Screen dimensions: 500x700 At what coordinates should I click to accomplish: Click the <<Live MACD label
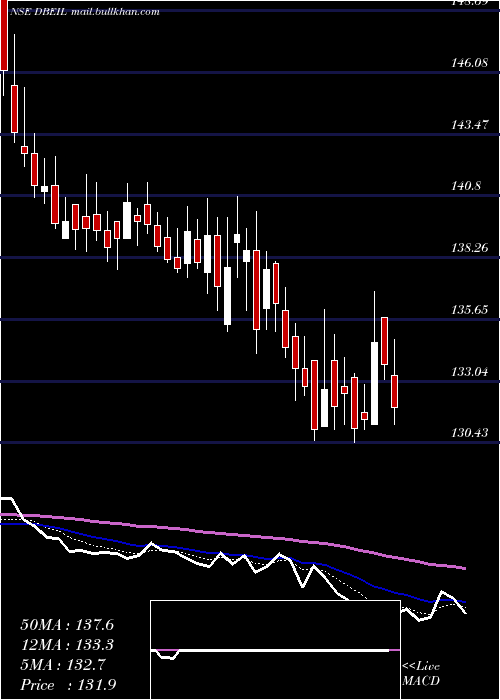[421, 674]
